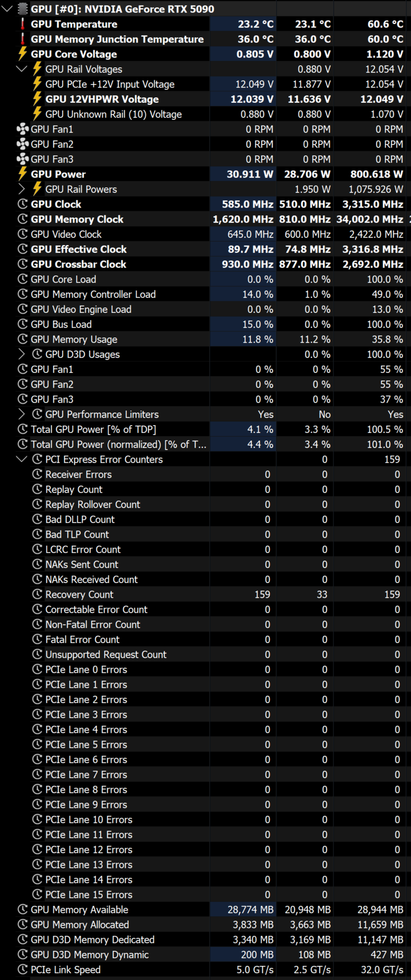Select the GPU Video Engine Load row label
Image resolution: width=411 pixels, height=980 pixels.
pos(81,309)
